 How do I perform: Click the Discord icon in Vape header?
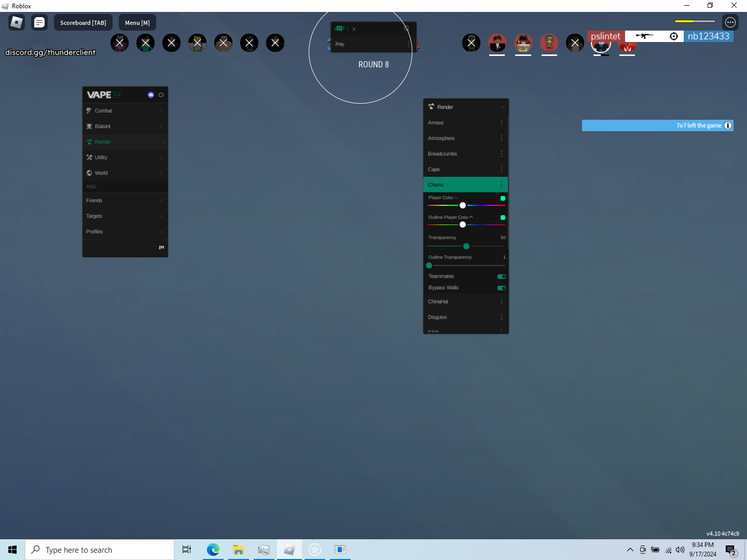151,95
